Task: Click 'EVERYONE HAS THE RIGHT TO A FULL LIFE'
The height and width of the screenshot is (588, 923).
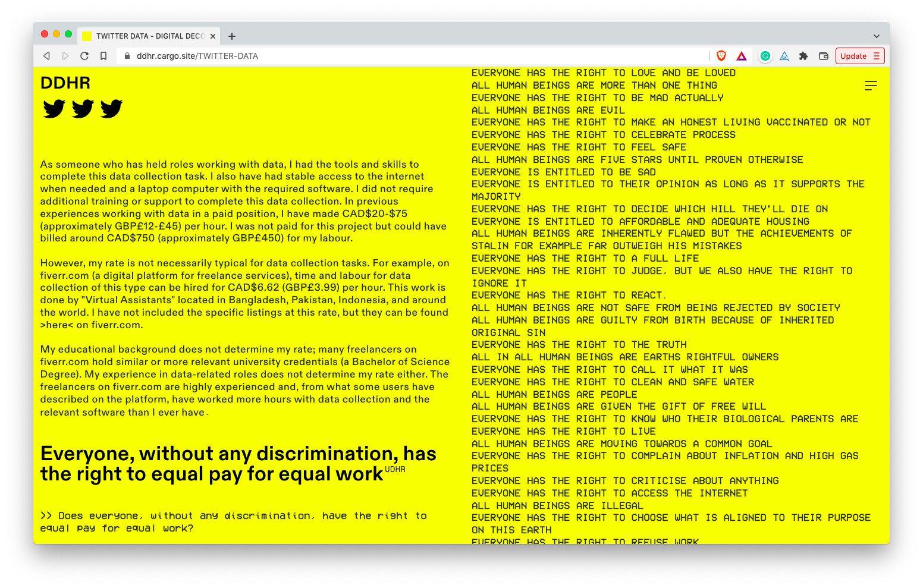Action: click(x=585, y=259)
